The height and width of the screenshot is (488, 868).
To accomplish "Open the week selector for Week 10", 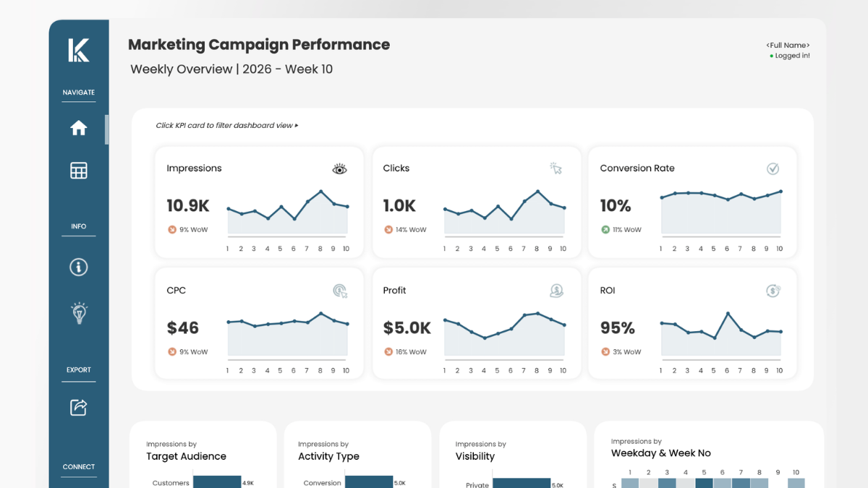I will [310, 69].
